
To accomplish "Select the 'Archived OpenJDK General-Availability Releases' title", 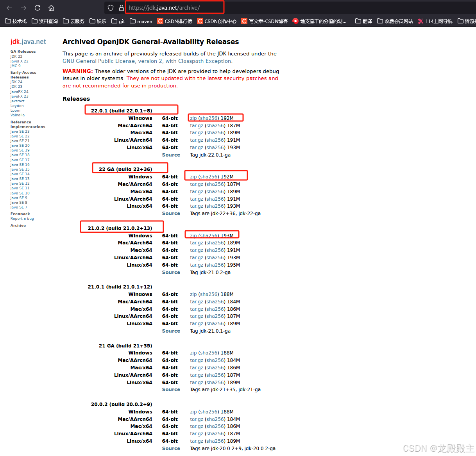I will pos(151,42).
